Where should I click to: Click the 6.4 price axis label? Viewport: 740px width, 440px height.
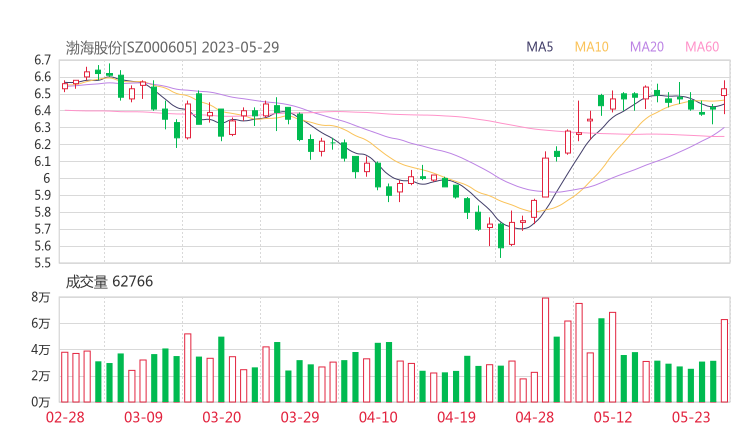[42, 111]
